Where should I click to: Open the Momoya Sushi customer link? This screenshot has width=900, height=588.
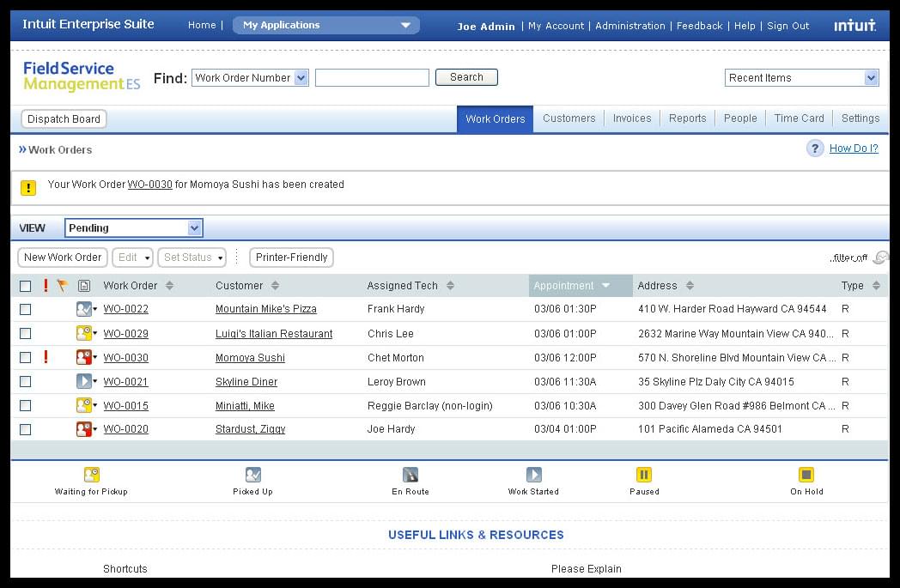[x=250, y=357]
